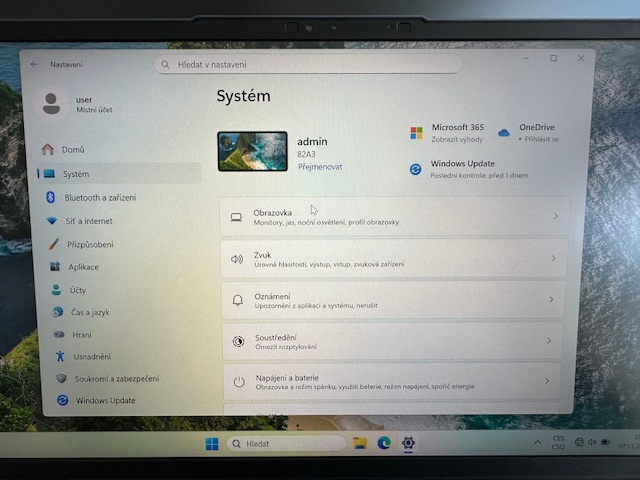Click the Přizpůsobení paintbrush icon
The height and width of the screenshot is (480, 640).
(x=53, y=244)
